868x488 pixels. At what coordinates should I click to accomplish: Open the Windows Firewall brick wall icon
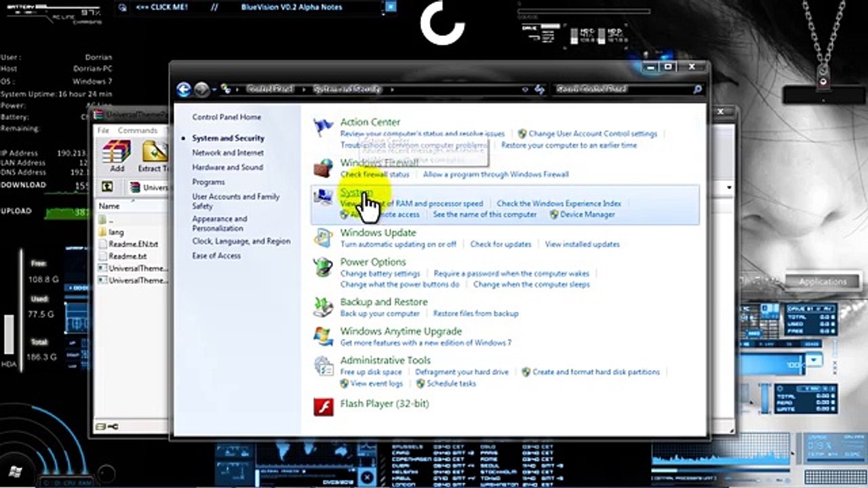tap(323, 167)
